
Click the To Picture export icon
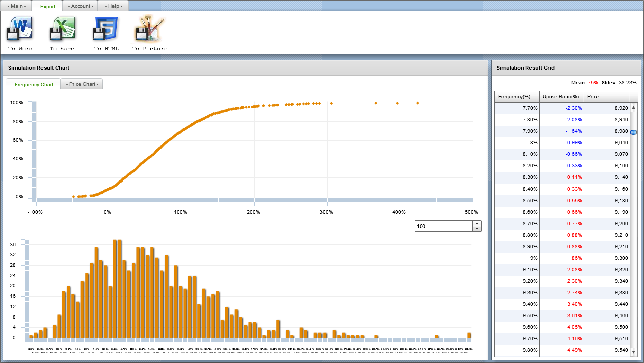point(149,29)
